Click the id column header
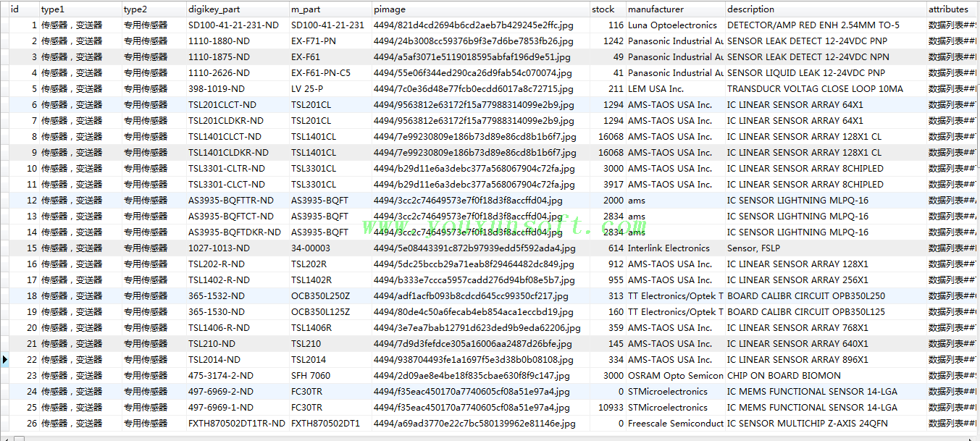This screenshot has height=441, width=980. 24,9
